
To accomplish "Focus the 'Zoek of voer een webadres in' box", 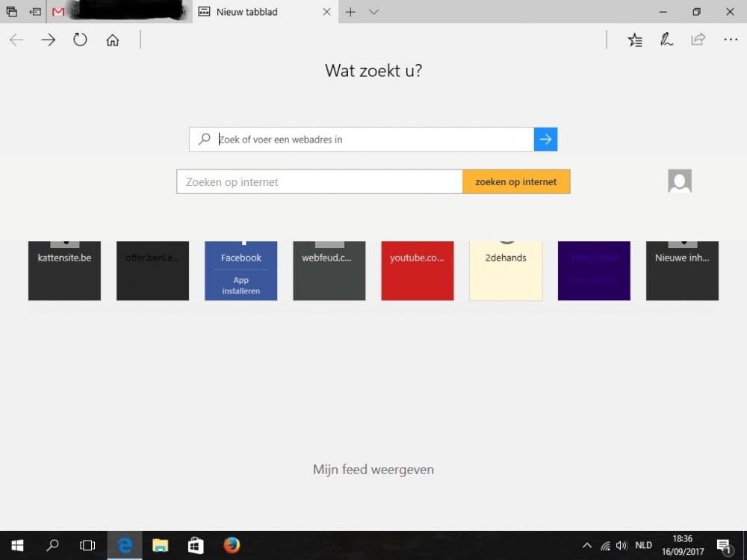I will coord(362,139).
